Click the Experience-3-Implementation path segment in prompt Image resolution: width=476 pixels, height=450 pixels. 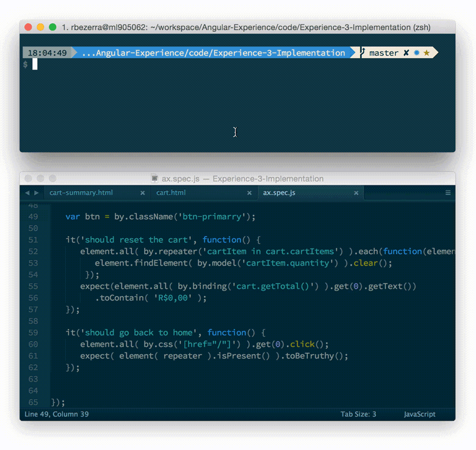click(279, 53)
